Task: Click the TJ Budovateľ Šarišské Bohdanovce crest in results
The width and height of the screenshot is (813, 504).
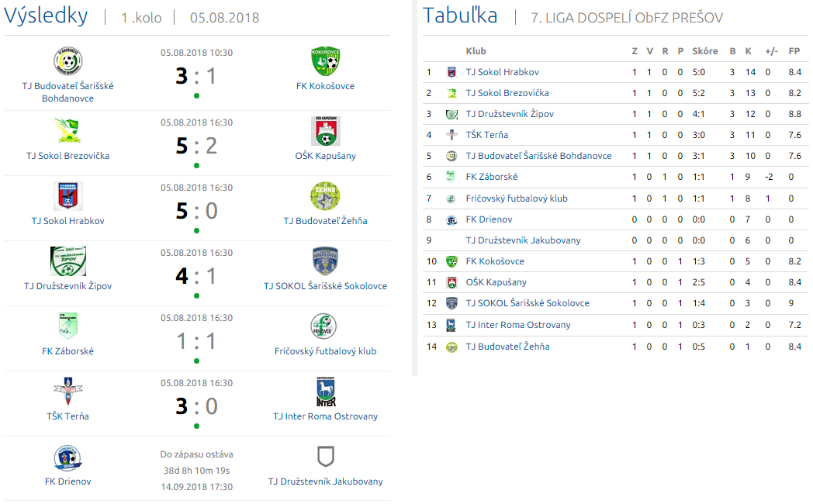Action: (68, 61)
